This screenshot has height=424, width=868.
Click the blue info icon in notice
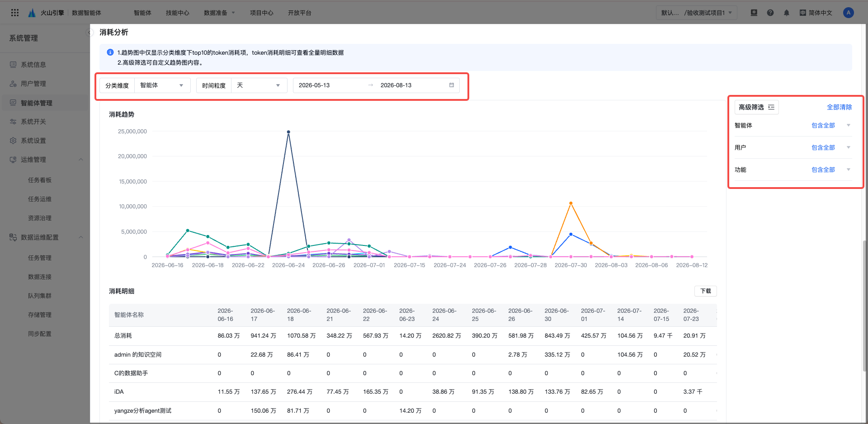(110, 52)
